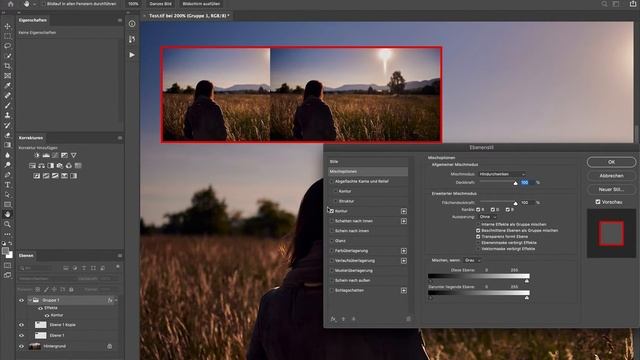Select the Rectangular Marquee tool
640x360 pixels.
[x=7, y=36]
